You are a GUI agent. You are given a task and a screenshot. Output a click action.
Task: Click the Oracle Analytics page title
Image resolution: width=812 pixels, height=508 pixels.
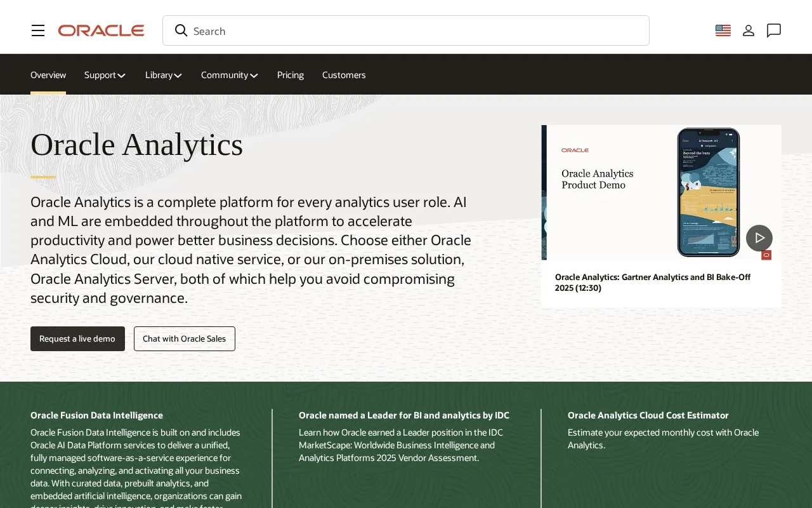coord(136,144)
